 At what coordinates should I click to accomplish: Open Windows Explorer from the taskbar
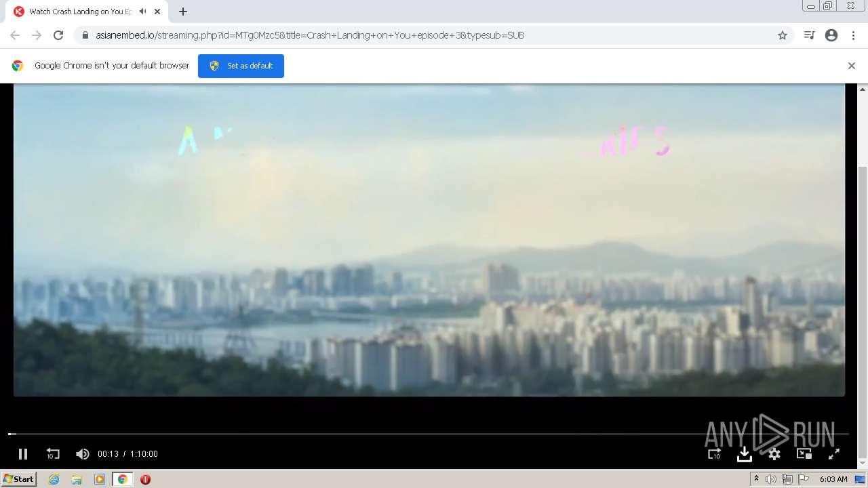[x=77, y=479]
